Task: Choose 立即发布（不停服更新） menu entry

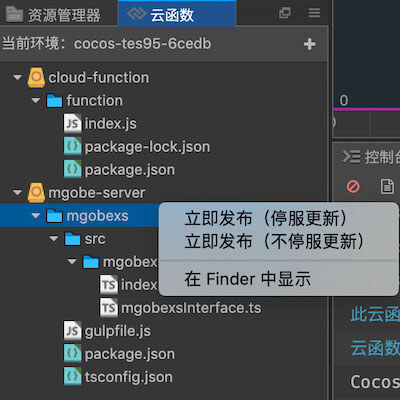Action: tap(275, 241)
